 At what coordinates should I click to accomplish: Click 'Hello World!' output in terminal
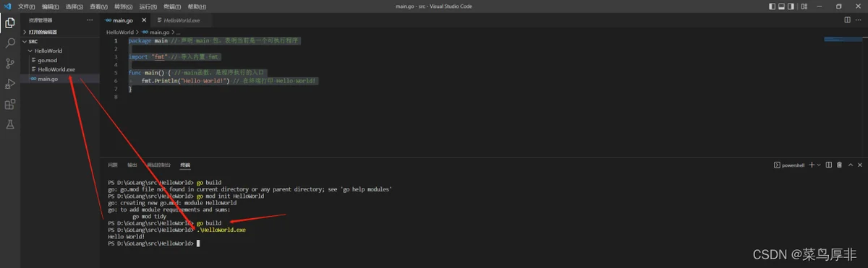(126, 236)
